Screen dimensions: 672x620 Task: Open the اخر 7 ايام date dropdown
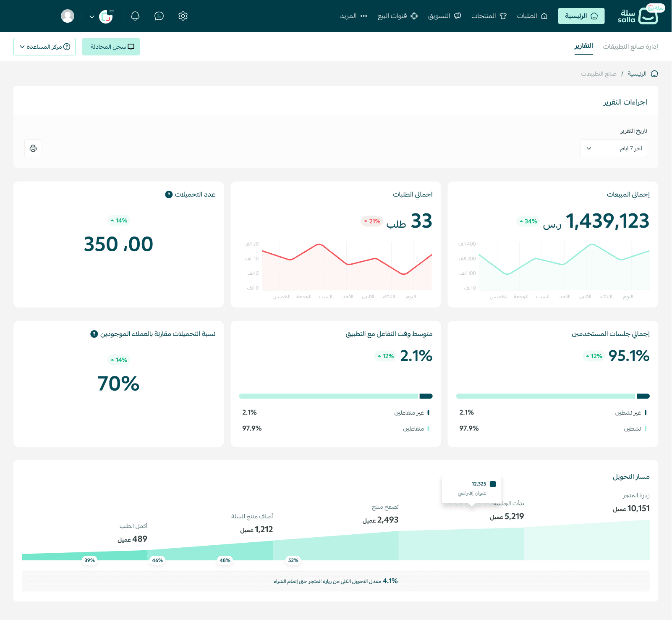613,148
